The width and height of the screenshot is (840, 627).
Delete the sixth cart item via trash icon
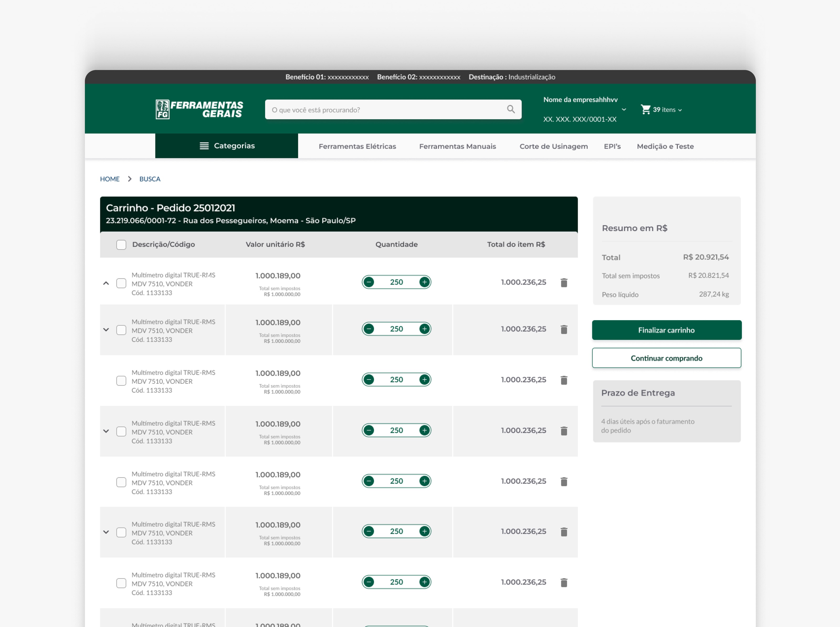pyautogui.click(x=564, y=532)
